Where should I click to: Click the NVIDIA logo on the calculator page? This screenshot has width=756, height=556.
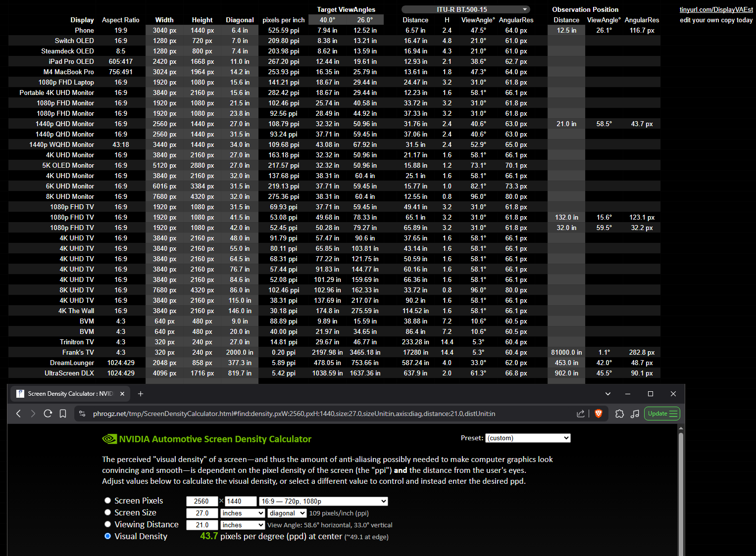(109, 439)
